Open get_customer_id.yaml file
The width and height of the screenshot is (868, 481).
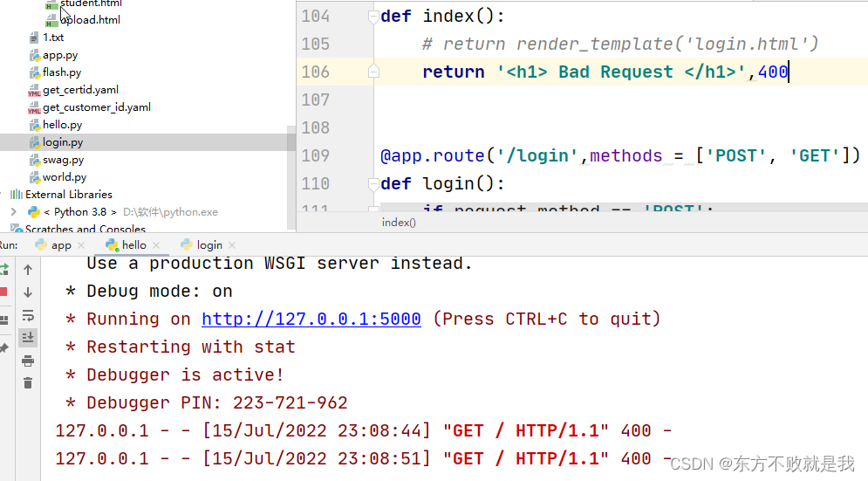tap(97, 107)
